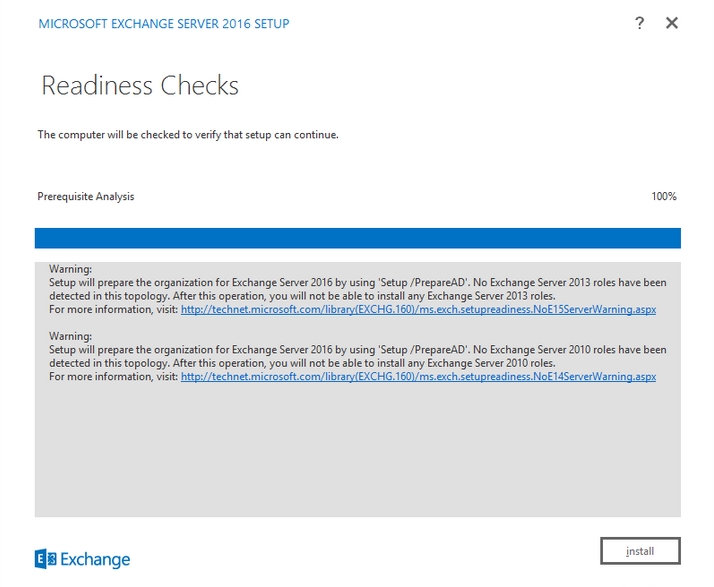Click the Microsoft Exchange Server 2016 Setup title
Screen dimensions: 714x587
(163, 23)
